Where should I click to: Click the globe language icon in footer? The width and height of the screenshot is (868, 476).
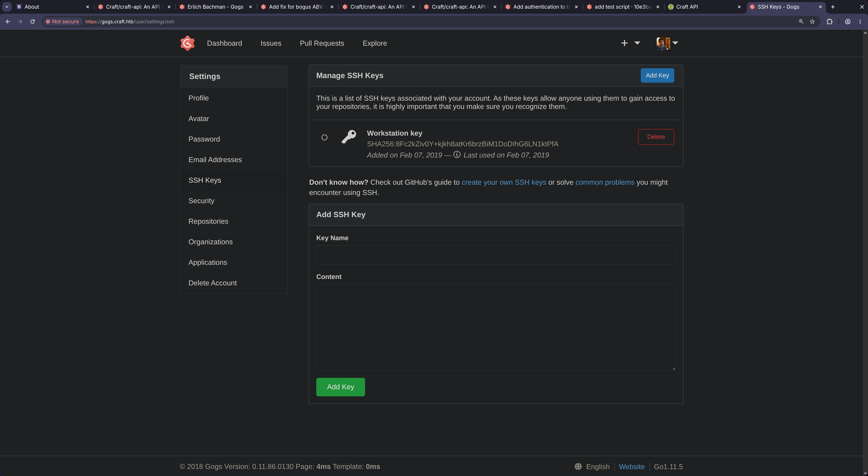point(578,466)
